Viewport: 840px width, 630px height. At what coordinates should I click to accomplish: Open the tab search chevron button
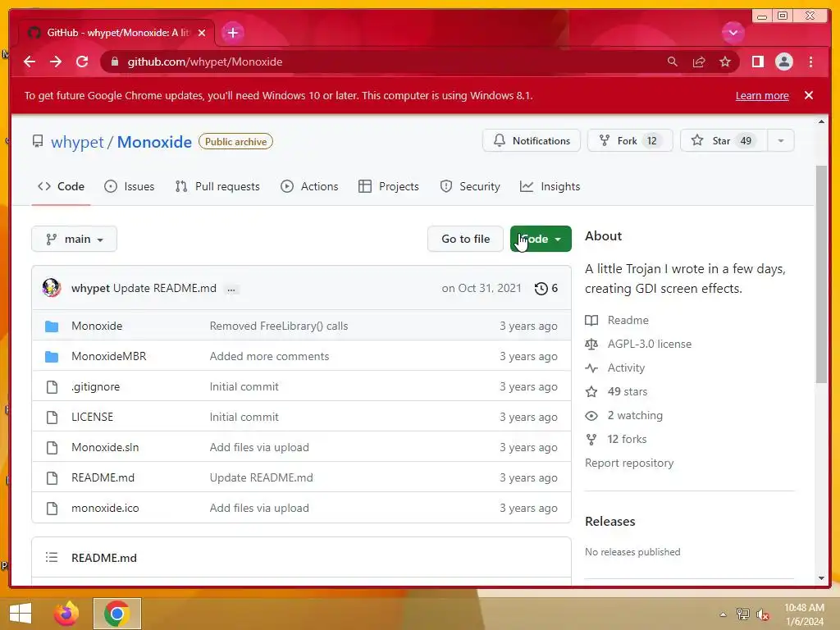click(x=733, y=33)
